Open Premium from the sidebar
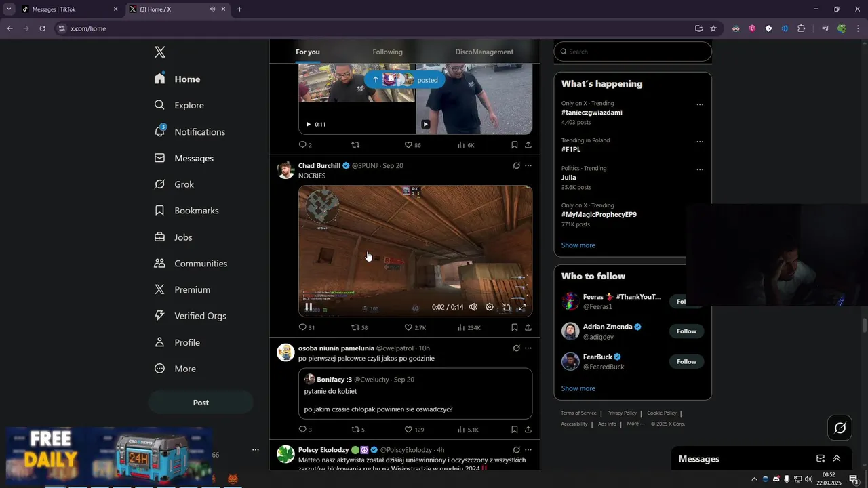This screenshot has width=868, height=488. click(182, 289)
